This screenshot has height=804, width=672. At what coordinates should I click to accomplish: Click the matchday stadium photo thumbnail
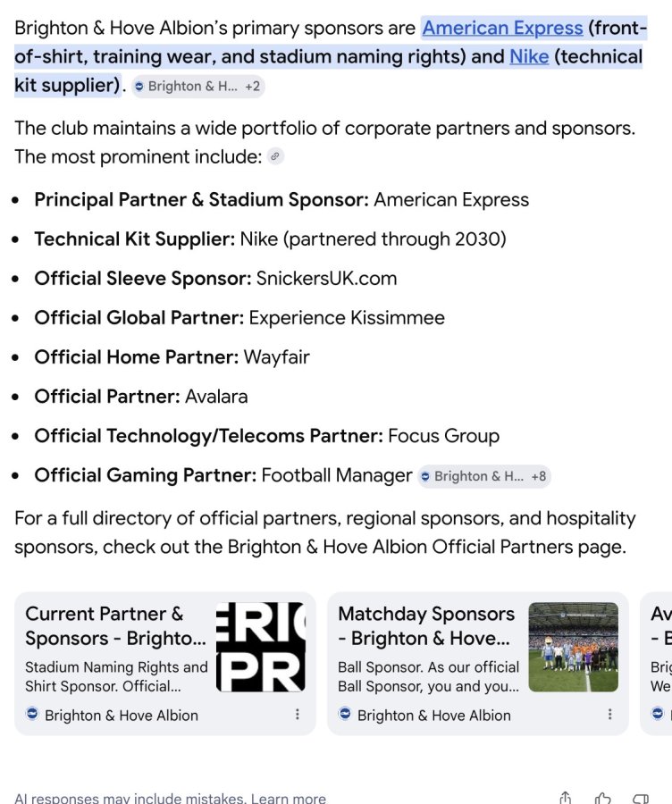coord(574,647)
